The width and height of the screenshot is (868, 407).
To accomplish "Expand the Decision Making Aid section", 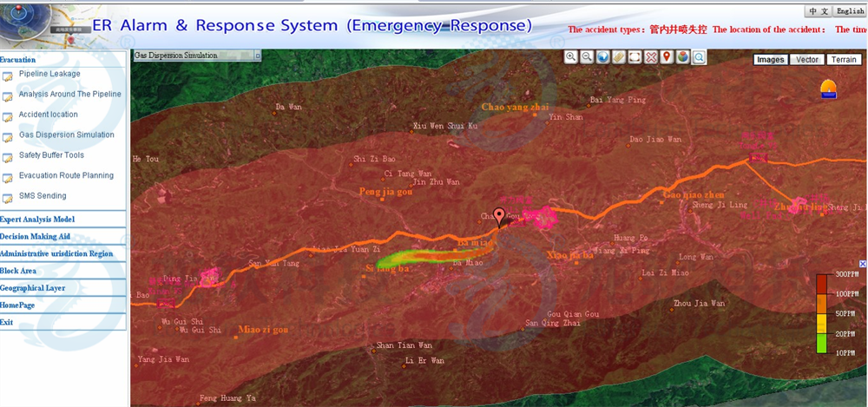I will [x=35, y=236].
